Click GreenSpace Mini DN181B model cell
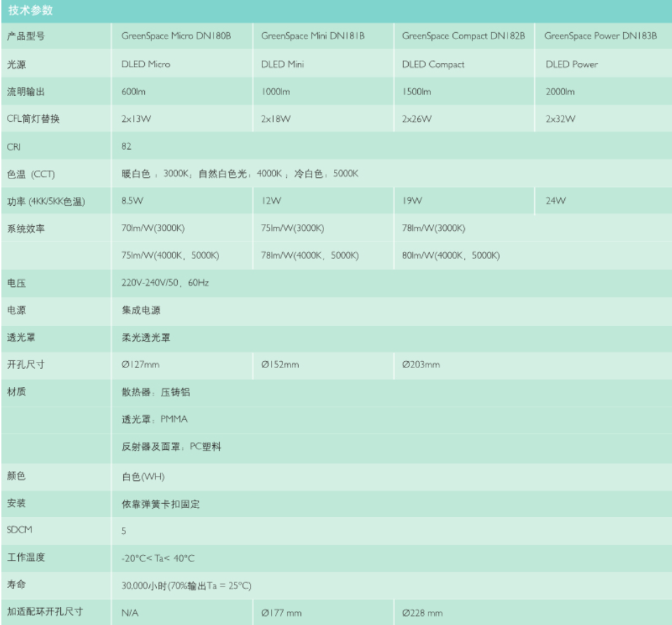This screenshot has width=672, height=625. pyautogui.click(x=313, y=36)
